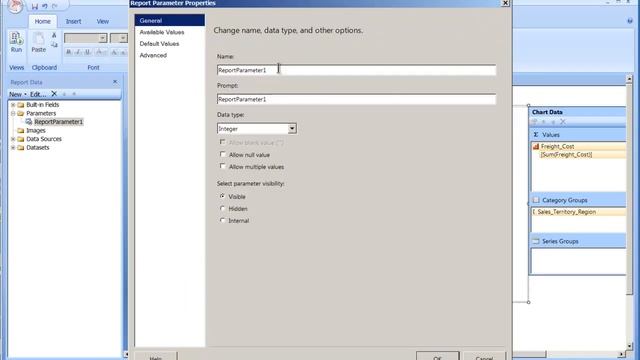
Task: Open the Insert ribbon tab
Action: 73,21
